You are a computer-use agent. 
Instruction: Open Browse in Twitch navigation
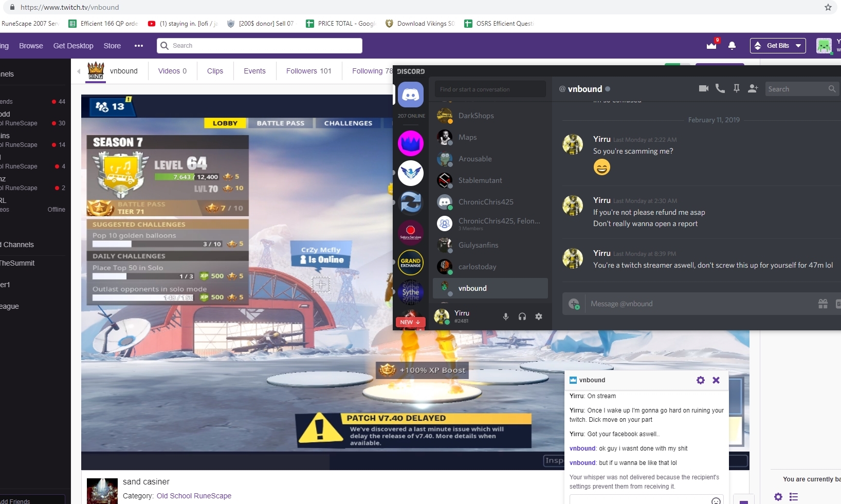point(31,46)
